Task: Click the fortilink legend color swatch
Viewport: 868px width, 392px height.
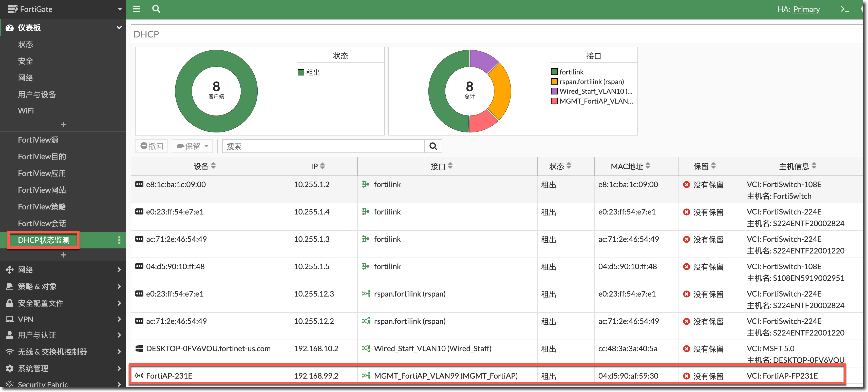Action: (x=554, y=72)
